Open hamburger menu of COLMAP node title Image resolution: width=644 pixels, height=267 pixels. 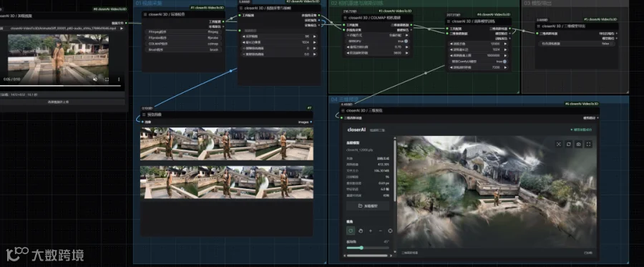(345, 18)
